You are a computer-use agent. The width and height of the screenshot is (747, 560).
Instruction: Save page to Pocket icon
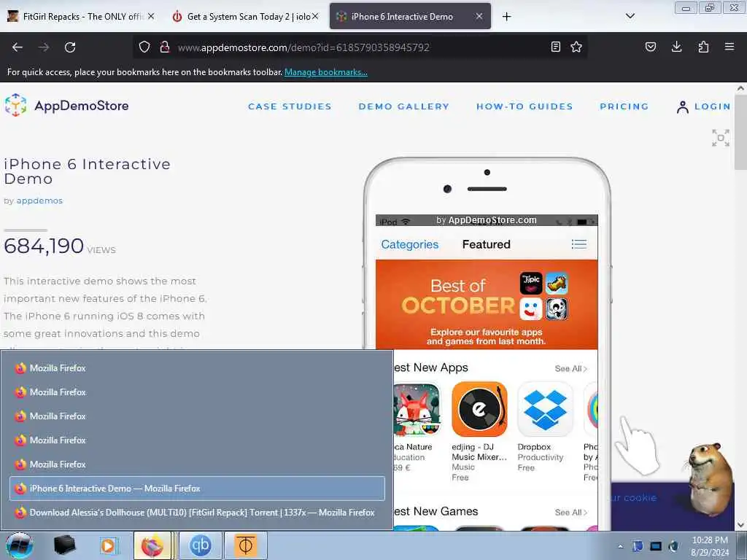(x=651, y=47)
